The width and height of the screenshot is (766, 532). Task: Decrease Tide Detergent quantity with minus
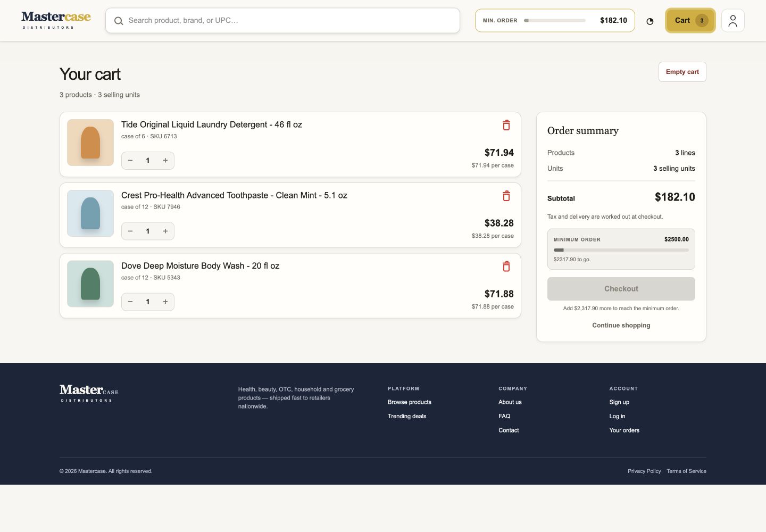(130, 161)
